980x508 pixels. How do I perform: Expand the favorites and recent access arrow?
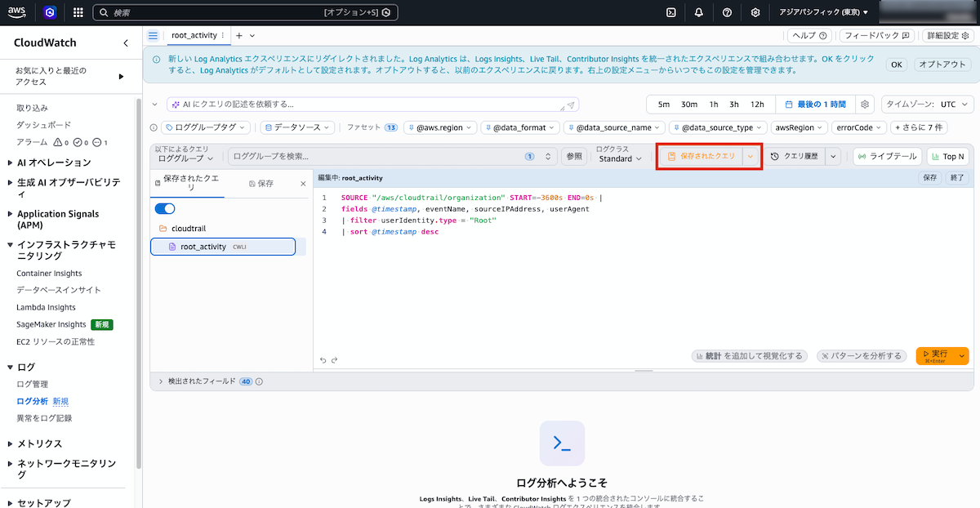tap(122, 76)
